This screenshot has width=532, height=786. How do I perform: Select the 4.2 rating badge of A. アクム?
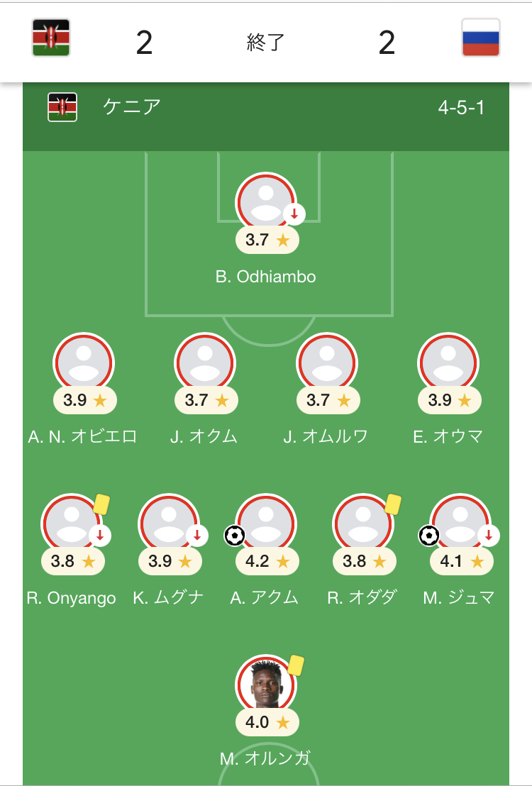[267, 561]
